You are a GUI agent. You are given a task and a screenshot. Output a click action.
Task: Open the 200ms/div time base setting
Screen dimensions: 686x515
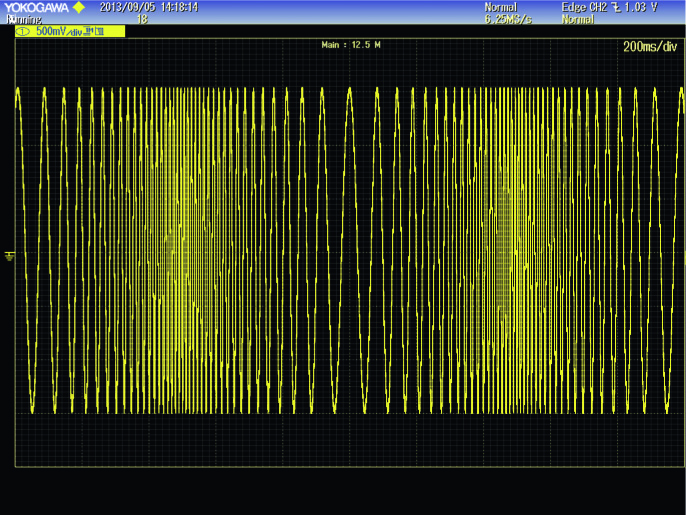(x=650, y=46)
